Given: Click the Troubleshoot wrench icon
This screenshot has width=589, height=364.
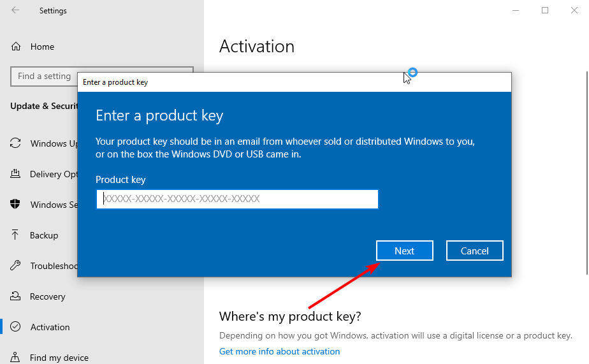Looking at the screenshot, I should [16, 266].
